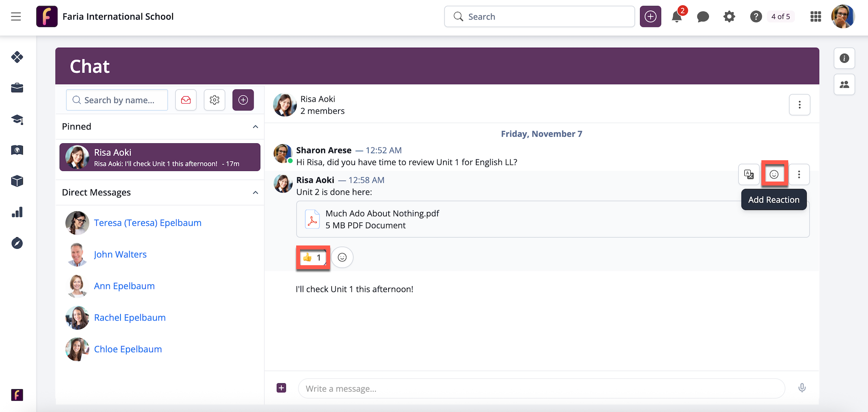Open the chat bubble icon in header
Screen dimensions: 868x412
point(703,17)
